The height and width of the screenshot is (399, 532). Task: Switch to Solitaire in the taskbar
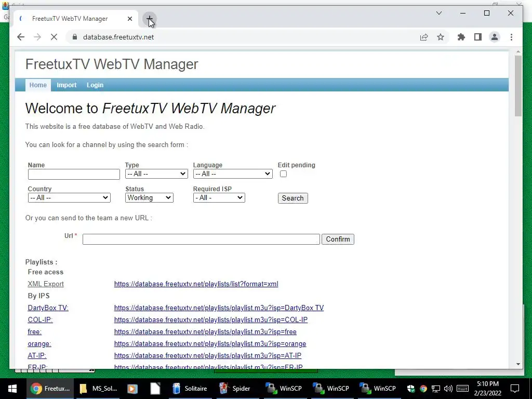(190, 389)
